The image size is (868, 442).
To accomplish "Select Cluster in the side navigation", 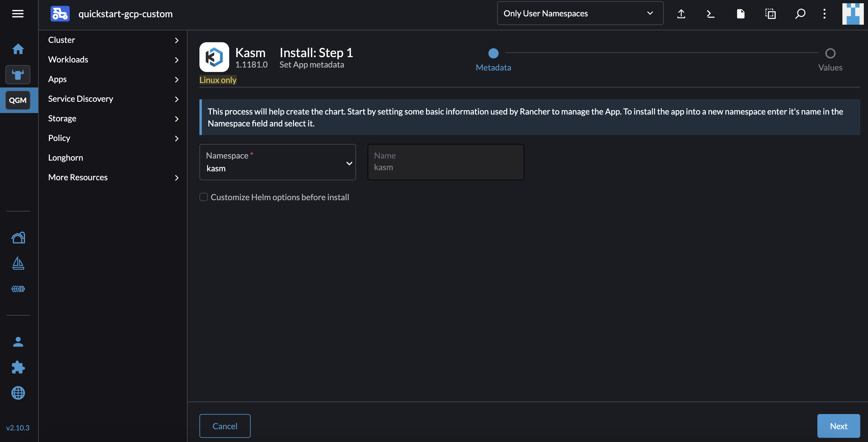I will click(x=62, y=40).
